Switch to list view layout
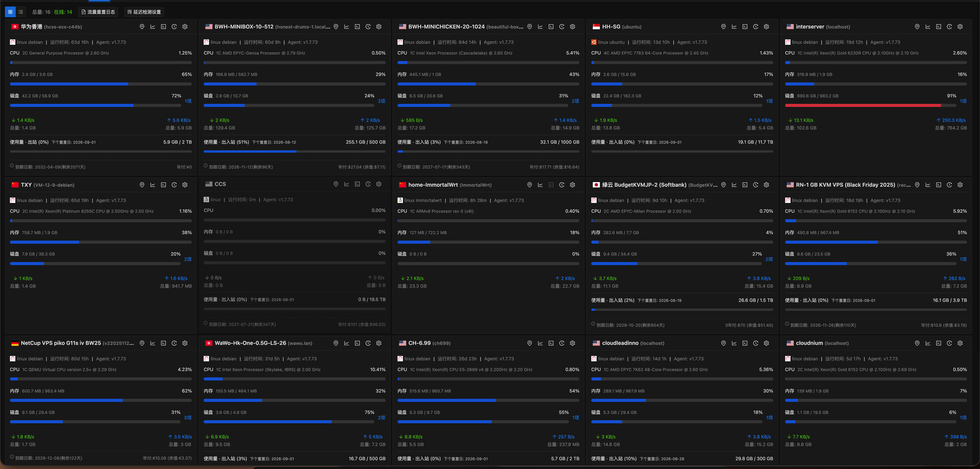The height and width of the screenshot is (469, 980). point(21,12)
